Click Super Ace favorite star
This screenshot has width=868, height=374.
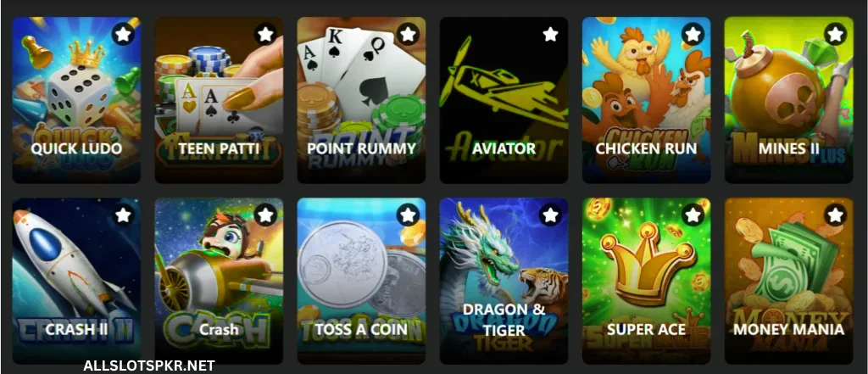[x=693, y=215]
